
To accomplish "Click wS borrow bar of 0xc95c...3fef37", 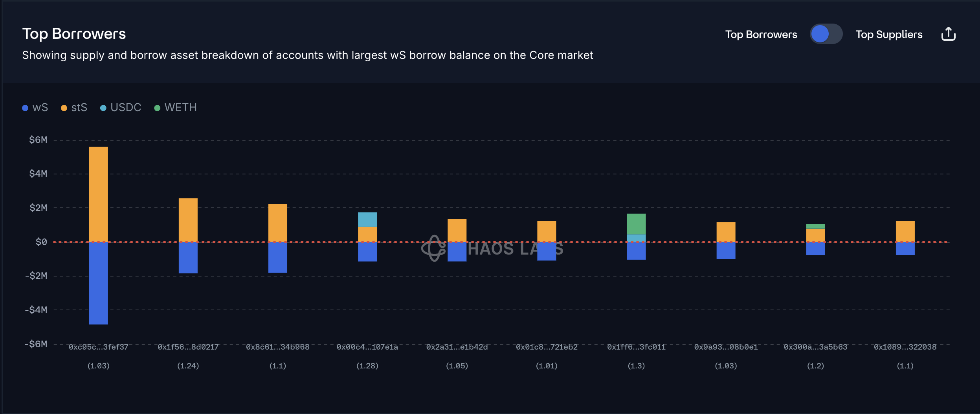I will coord(98,283).
